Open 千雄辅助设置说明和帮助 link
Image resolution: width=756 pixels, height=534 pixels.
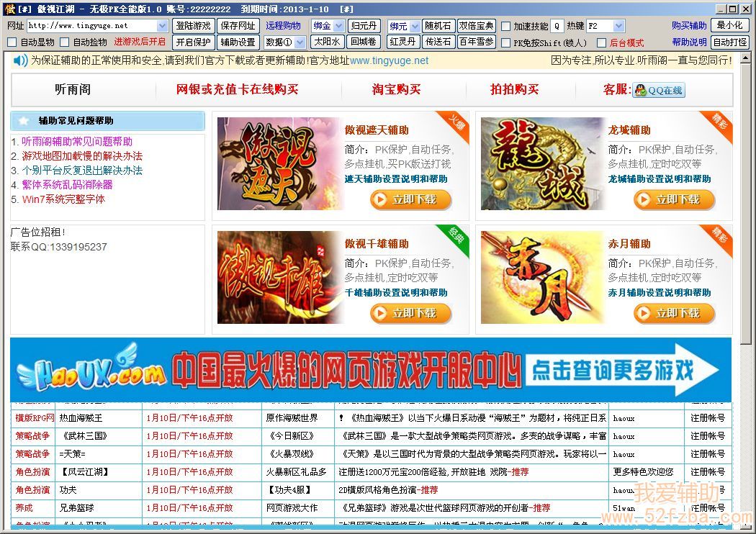click(x=396, y=293)
